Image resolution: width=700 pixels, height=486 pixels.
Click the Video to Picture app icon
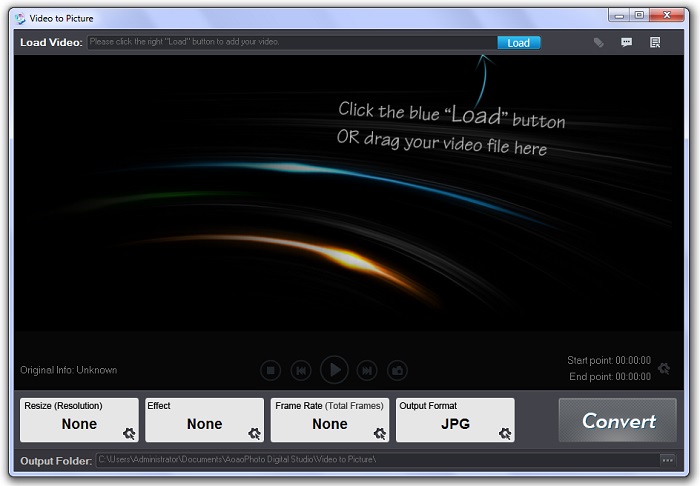(20, 18)
